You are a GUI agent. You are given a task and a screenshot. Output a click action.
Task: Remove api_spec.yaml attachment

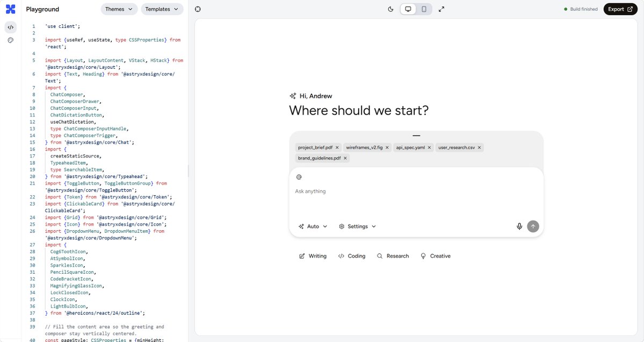tap(429, 147)
